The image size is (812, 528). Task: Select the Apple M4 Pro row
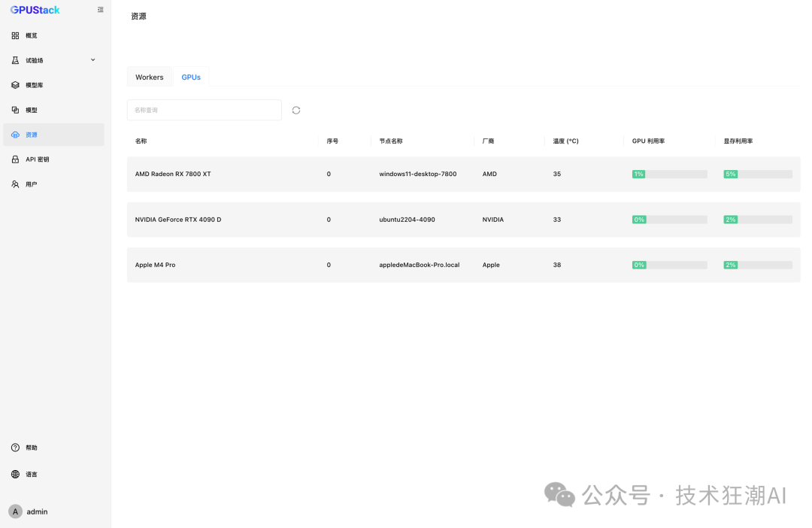(x=463, y=265)
